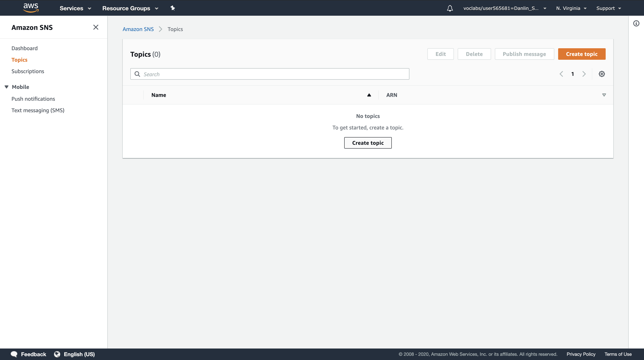The width and height of the screenshot is (644, 360).
Task: Open the notifications bell icon
Action: click(x=450, y=8)
